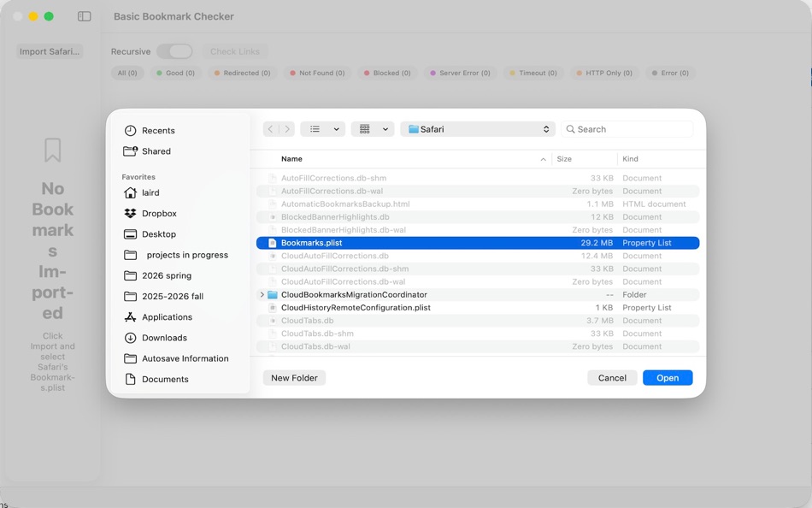Expand the CloudBookmarksMigrationCoordinator folder
The image size is (812, 508).
(x=262, y=294)
